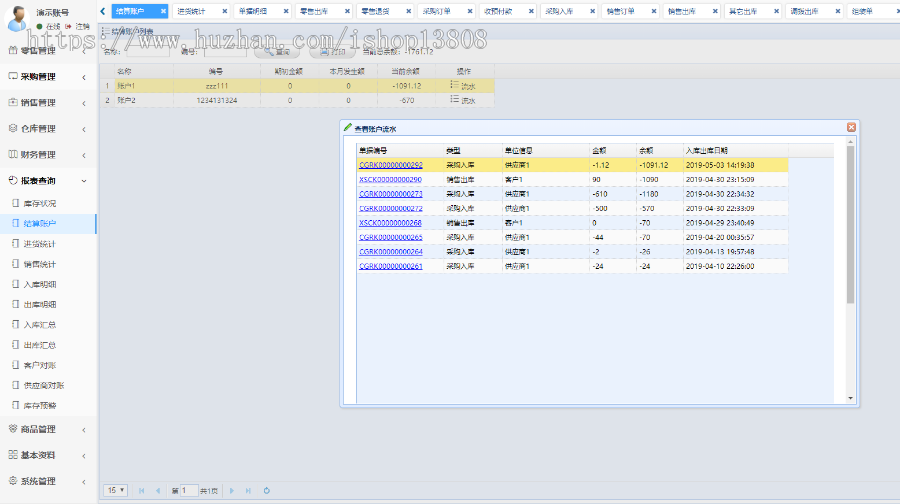
Task: Close the 进货统计 tab with its X
Action: (x=224, y=11)
